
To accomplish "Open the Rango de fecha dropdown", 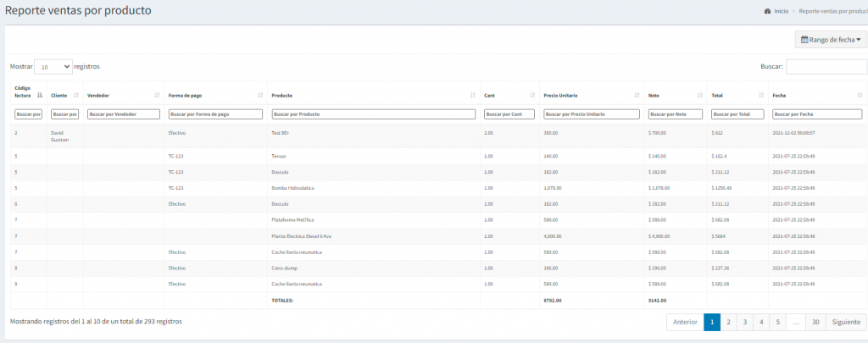I will point(830,40).
